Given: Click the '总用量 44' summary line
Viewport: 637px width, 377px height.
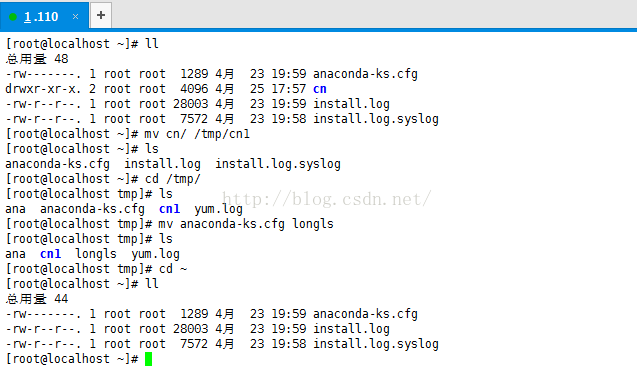Looking at the screenshot, I should tap(37, 299).
